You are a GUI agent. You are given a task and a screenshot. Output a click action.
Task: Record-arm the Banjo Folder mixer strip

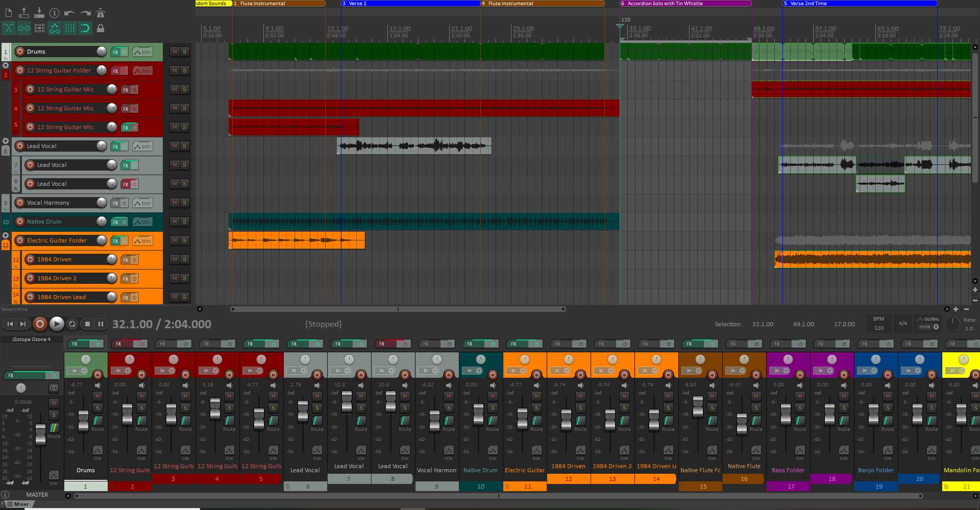(x=888, y=375)
